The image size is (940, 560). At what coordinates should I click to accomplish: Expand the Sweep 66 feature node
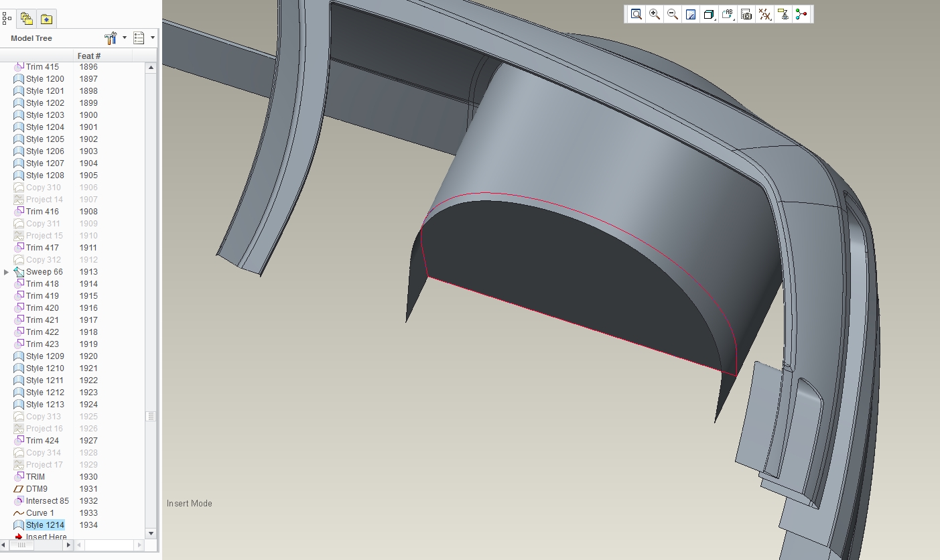tap(7, 272)
